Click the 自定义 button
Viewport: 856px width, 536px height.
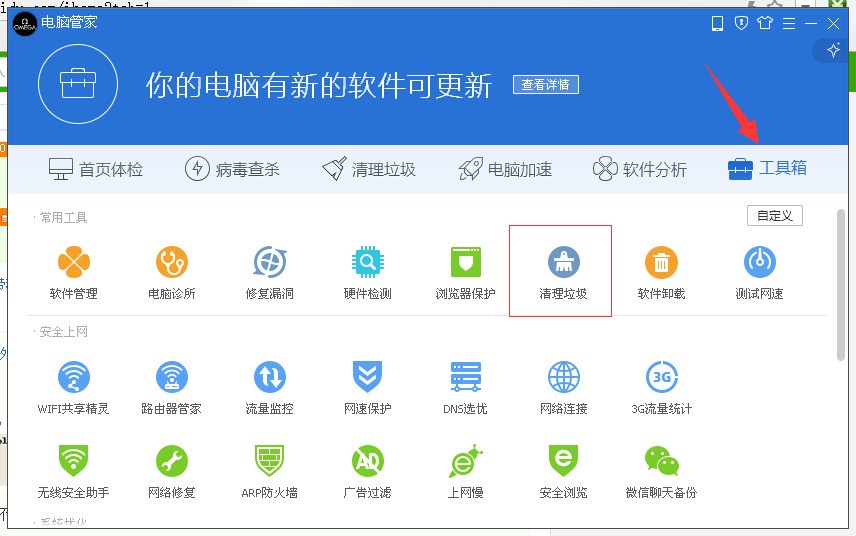pyautogui.click(x=775, y=216)
